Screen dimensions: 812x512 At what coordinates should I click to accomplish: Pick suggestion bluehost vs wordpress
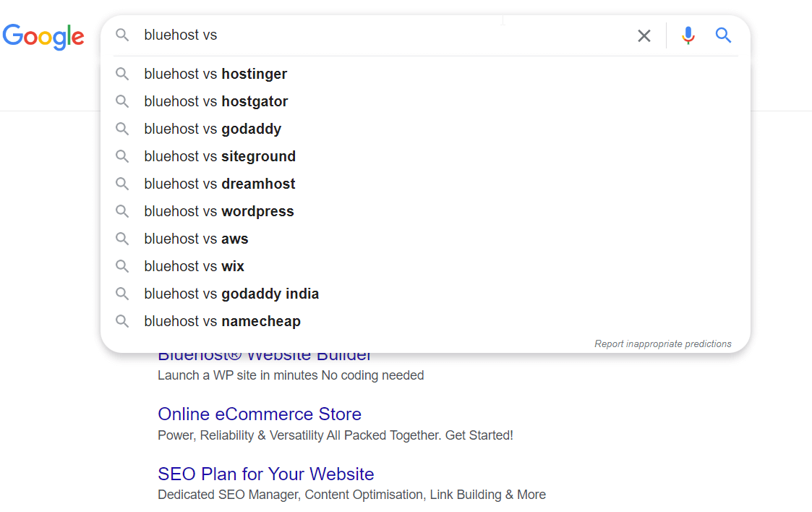(x=425, y=211)
